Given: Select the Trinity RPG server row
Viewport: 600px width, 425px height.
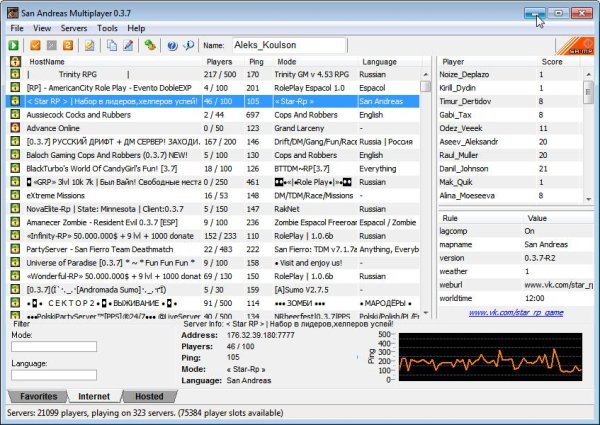Looking at the screenshot, I should click(x=213, y=74).
